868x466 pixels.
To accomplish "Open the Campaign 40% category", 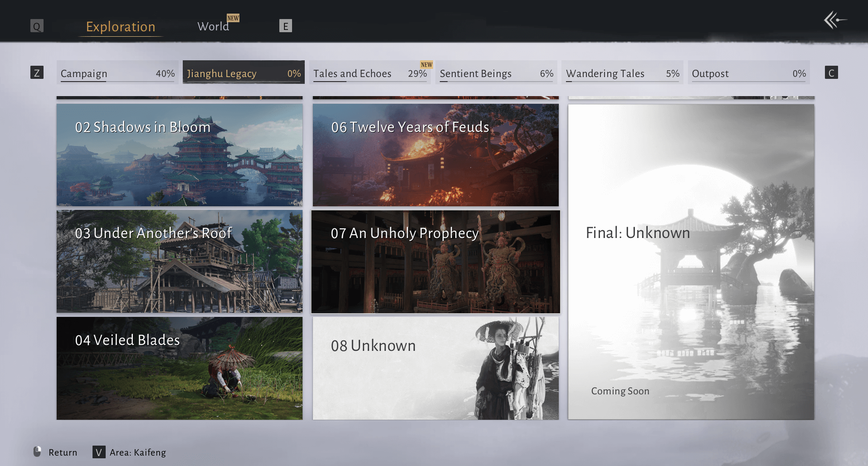I will coord(117,73).
